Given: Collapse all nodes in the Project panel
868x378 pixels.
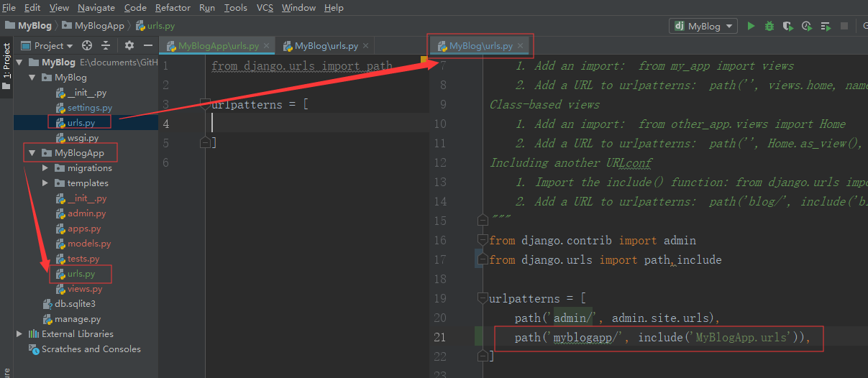Looking at the screenshot, I should coord(106,45).
